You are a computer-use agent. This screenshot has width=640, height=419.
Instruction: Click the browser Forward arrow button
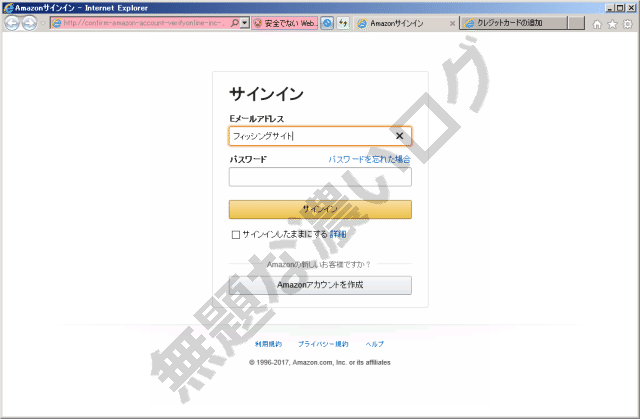29,23
